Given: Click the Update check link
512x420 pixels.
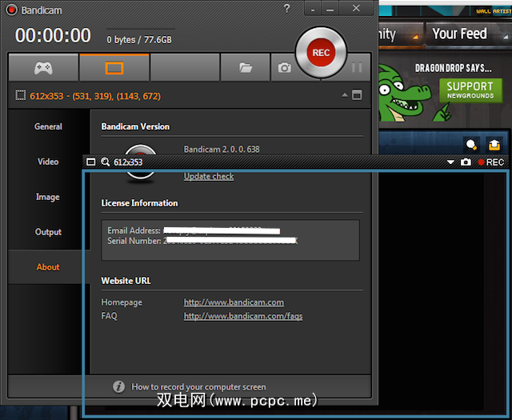Looking at the screenshot, I should click(x=209, y=176).
